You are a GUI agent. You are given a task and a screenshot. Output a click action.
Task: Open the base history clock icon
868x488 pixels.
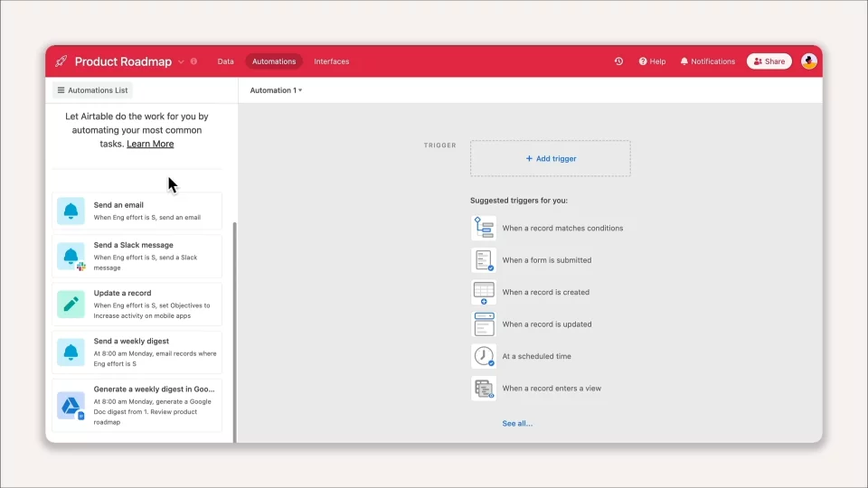618,61
